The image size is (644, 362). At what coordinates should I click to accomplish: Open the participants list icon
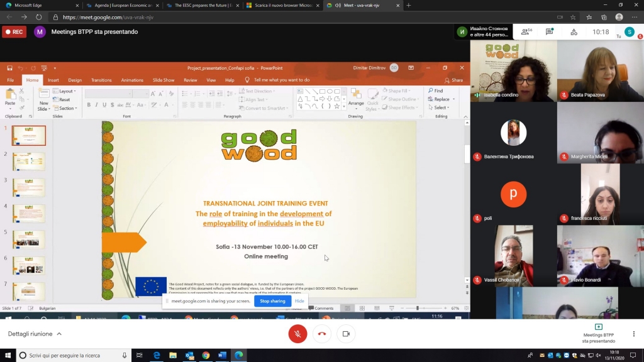[526, 31]
